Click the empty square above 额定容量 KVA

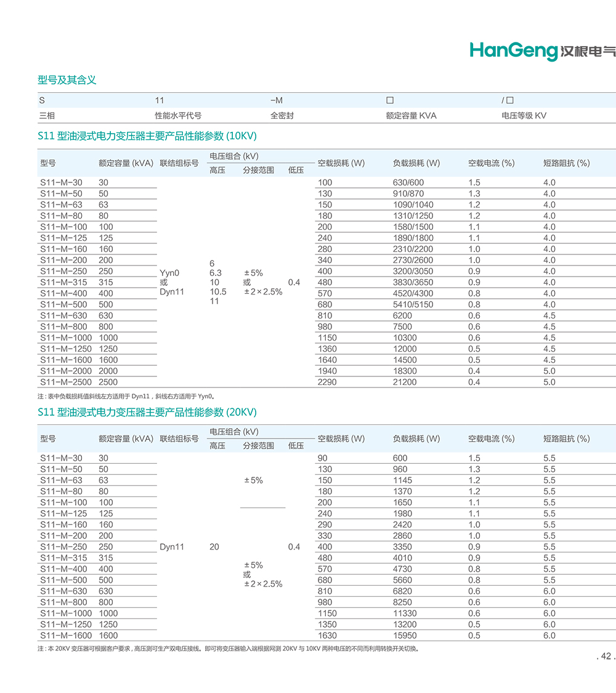(389, 100)
